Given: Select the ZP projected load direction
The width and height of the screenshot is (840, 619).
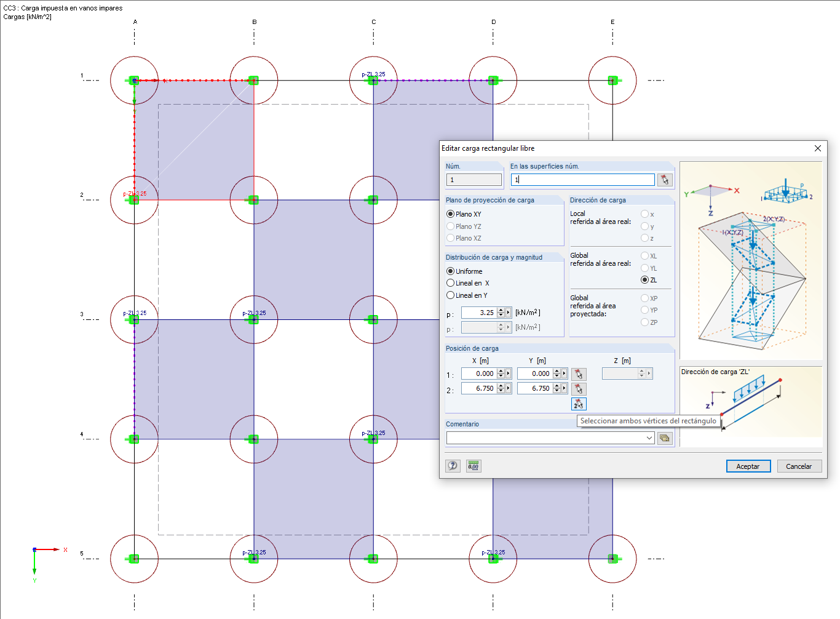Looking at the screenshot, I should click(644, 322).
